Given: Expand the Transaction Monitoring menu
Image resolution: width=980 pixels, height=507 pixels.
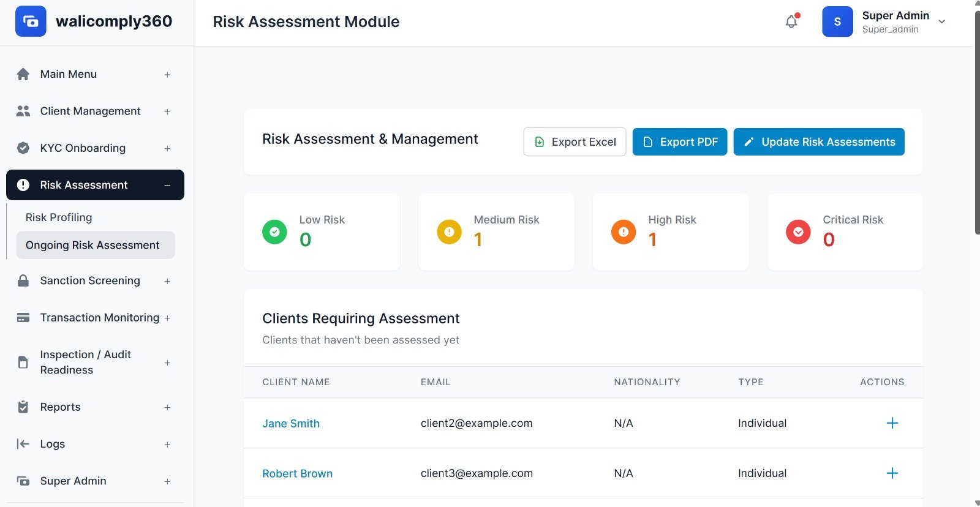Looking at the screenshot, I should click(167, 318).
